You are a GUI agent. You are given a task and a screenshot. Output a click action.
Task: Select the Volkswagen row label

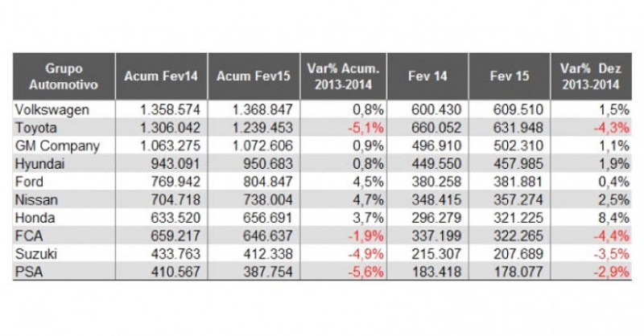[x=47, y=109]
